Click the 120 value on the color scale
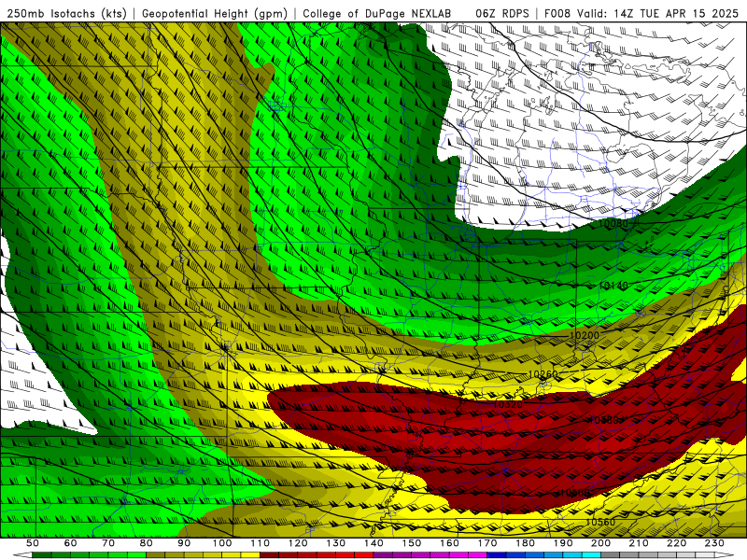Viewport: 747px width, 560px height. (298, 543)
